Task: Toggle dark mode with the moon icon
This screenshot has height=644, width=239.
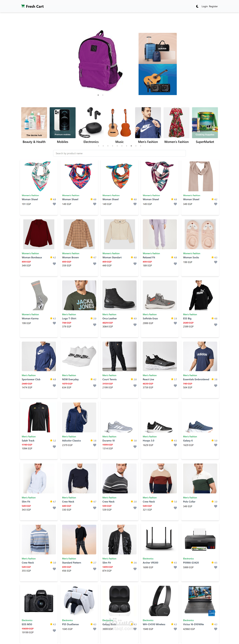Action: pos(197,6)
